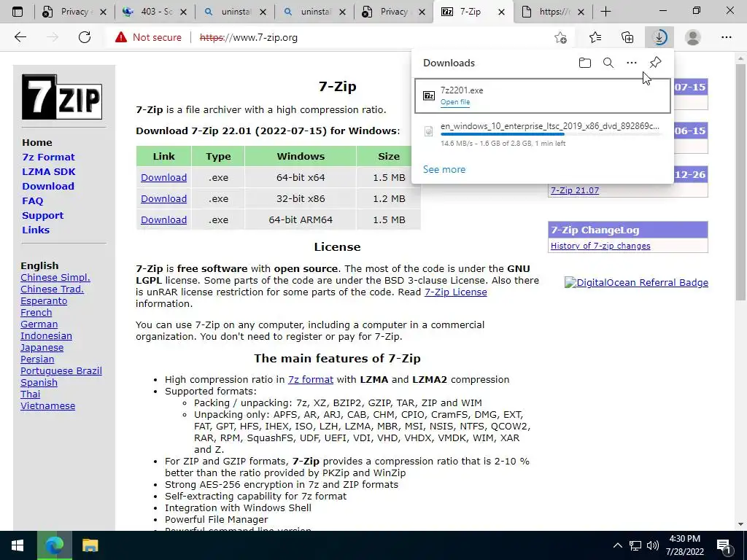Click the Not secure warning icon

click(121, 37)
